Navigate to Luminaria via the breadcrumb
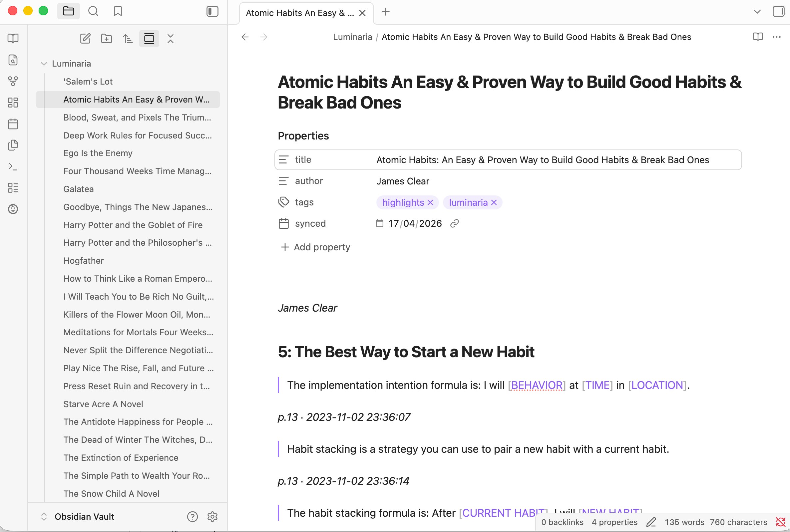 352,37
